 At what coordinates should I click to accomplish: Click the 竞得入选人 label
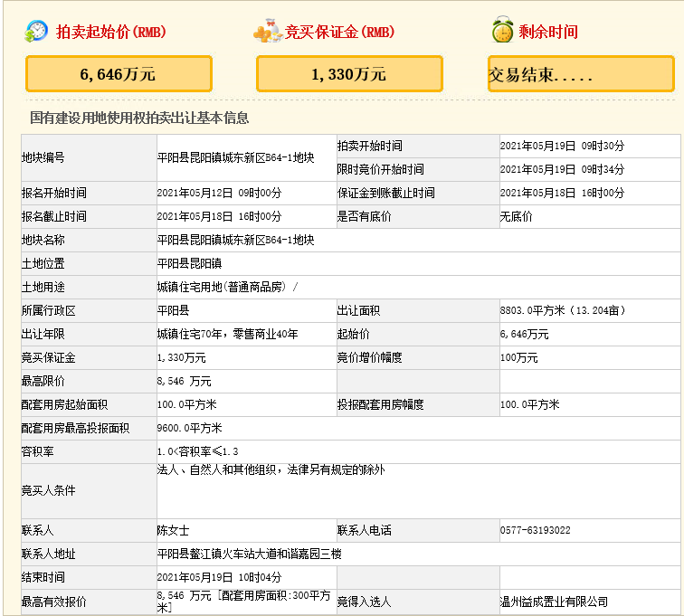click(364, 602)
